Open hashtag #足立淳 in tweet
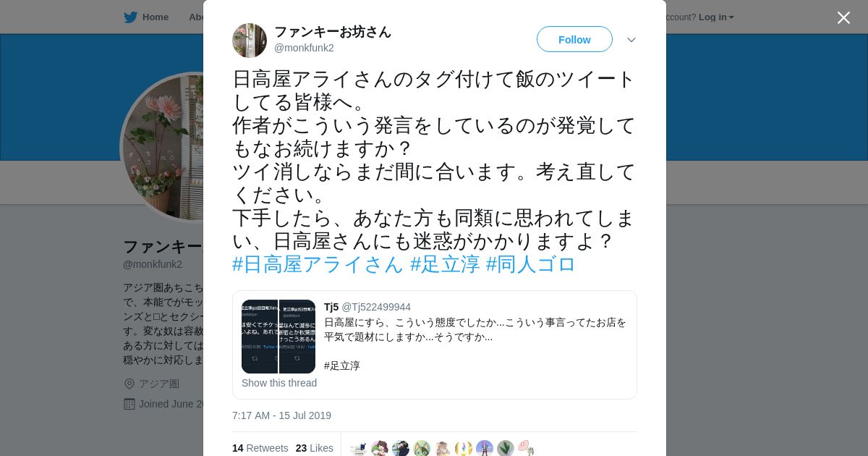Screen dimensions: 868x456 pyautogui.click(x=445, y=264)
